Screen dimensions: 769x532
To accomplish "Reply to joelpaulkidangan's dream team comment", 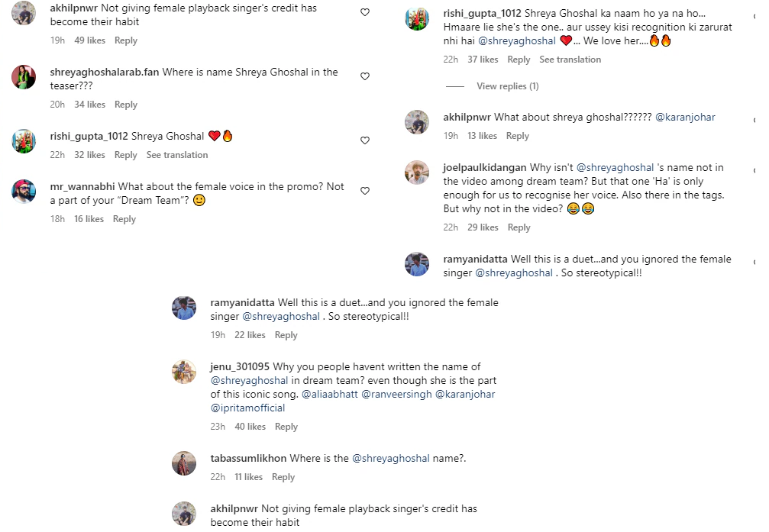I will 519,227.
